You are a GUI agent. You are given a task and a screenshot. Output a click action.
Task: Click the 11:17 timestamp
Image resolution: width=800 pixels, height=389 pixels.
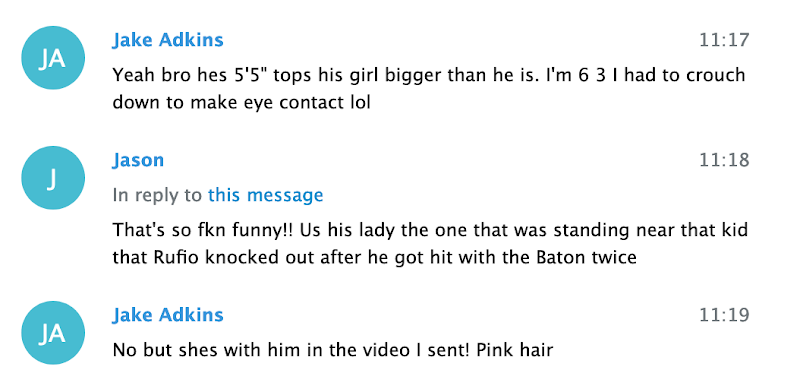coord(724,40)
